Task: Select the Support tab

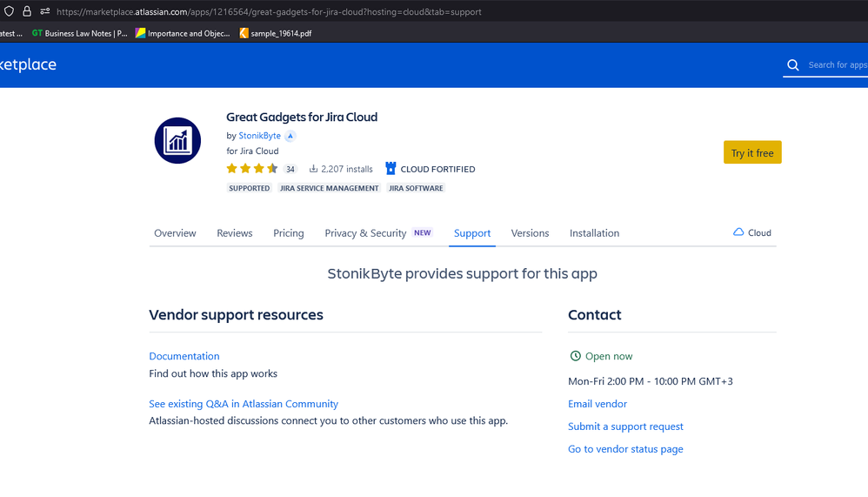Action: [x=472, y=233]
